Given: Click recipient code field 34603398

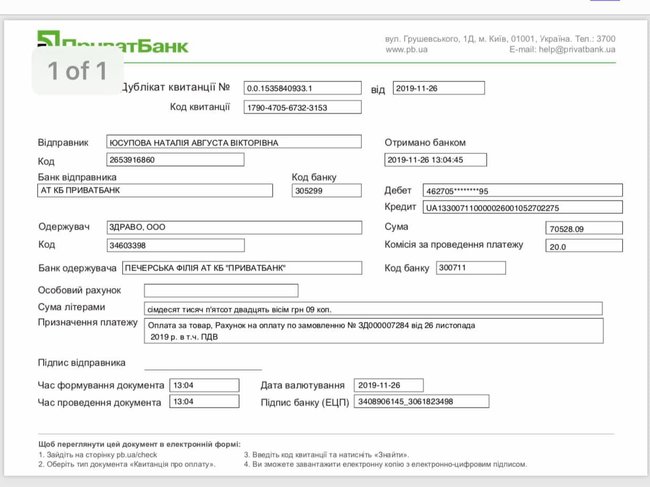Looking at the screenshot, I should click(x=176, y=245).
